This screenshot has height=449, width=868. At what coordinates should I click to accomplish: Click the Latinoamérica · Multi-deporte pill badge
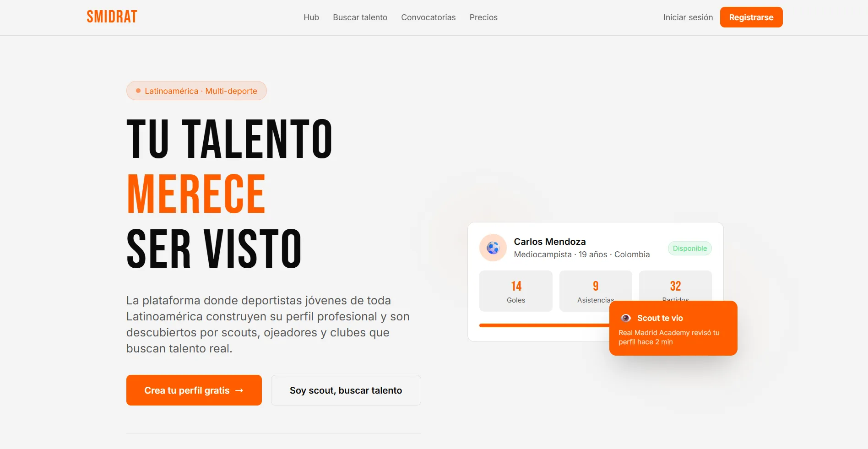pyautogui.click(x=196, y=91)
